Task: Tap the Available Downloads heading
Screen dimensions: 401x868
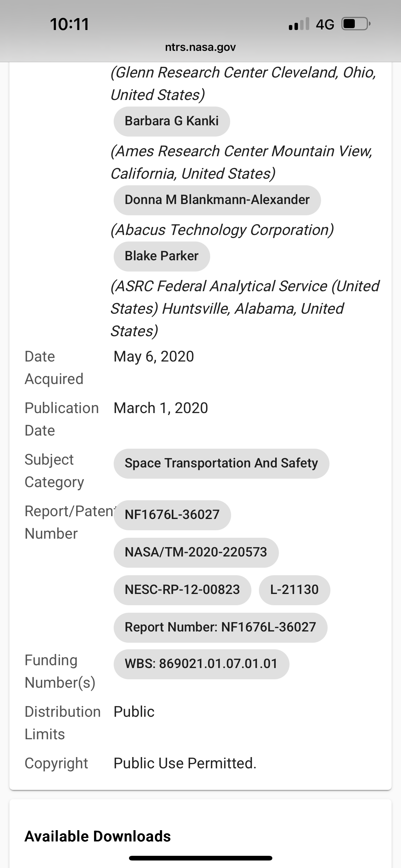Action: pos(98,836)
